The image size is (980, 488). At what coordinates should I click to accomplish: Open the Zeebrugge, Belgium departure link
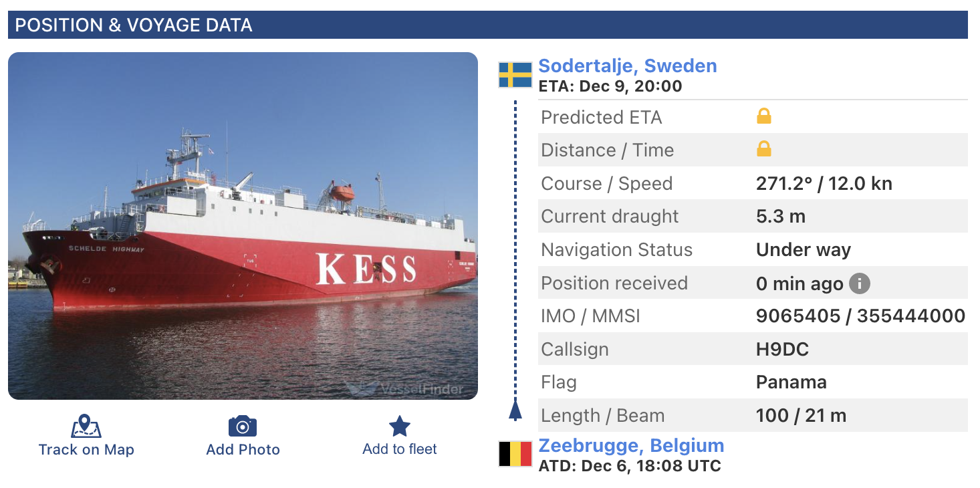coord(631,446)
